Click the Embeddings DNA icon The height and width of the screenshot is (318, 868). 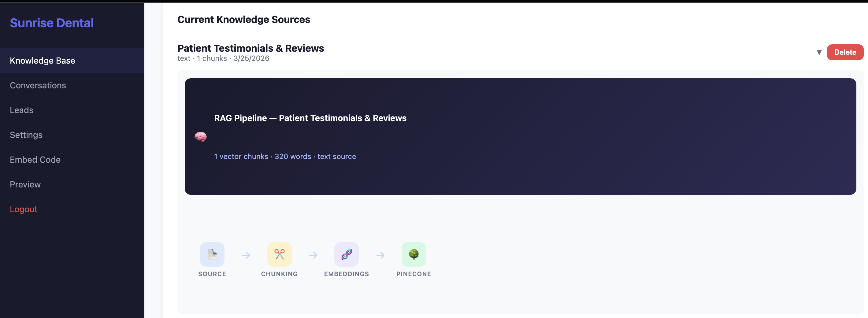pyautogui.click(x=347, y=254)
